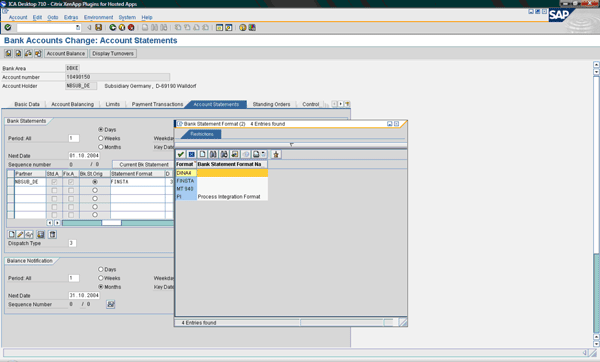Select the Weeks radio in Bank Statements

[x=101, y=138]
